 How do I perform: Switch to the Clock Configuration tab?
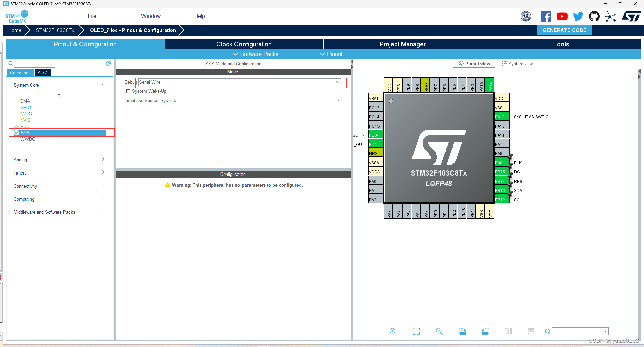[x=244, y=44]
